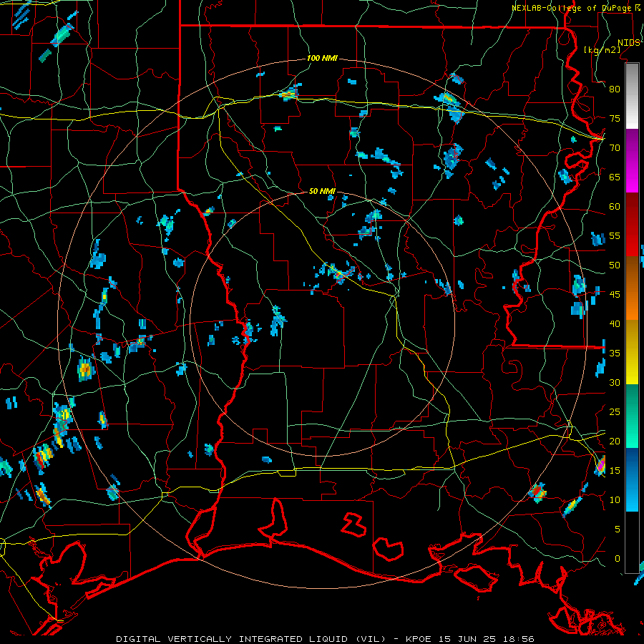Screen dimensions: 644x644
Task: Click the scale value 40
Action: tap(615, 324)
